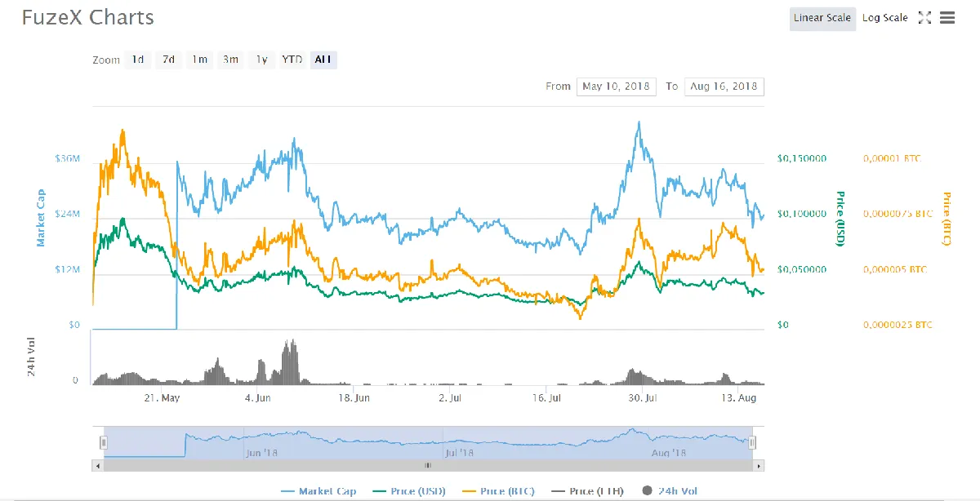Viewport: 980px width, 501px height.
Task: Toggle Price (USD) series in legend
Action: pyautogui.click(x=408, y=491)
